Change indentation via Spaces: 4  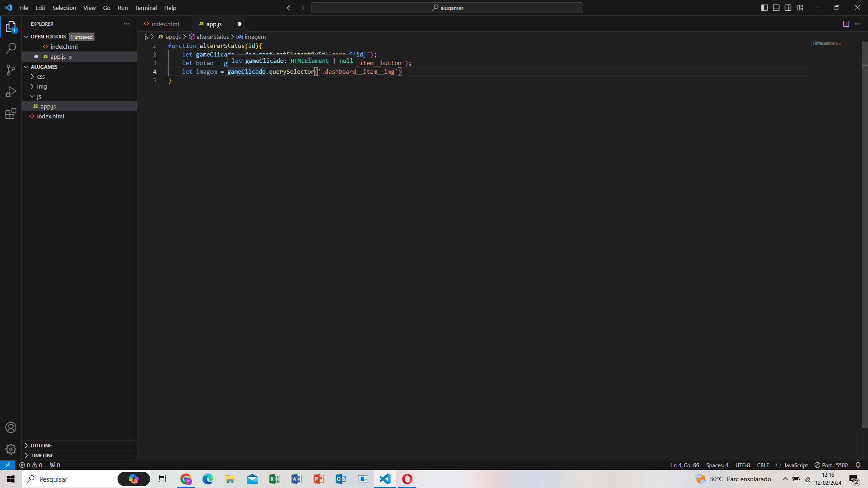717,465
